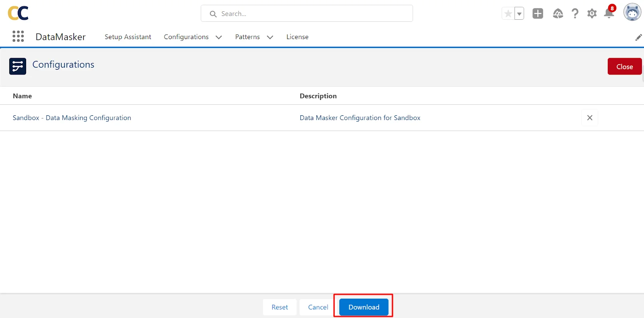
Task: Open the Trailhead guidance icon
Action: 558,14
